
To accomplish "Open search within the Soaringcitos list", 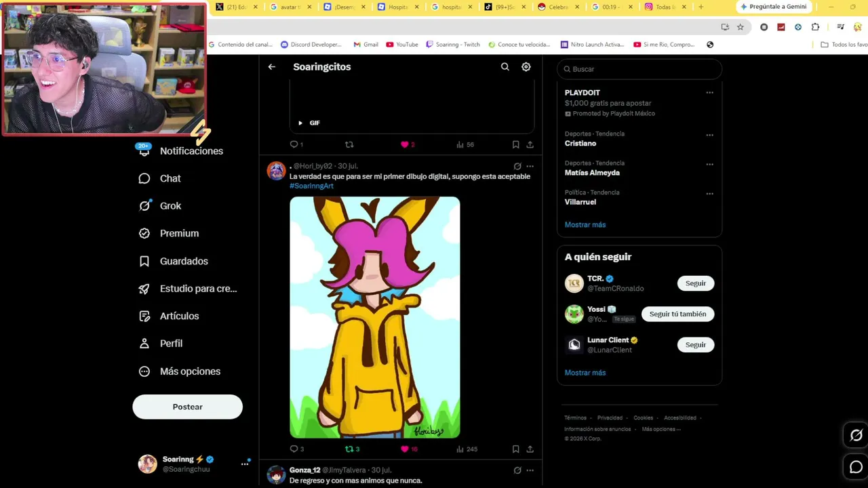I will pyautogui.click(x=505, y=67).
